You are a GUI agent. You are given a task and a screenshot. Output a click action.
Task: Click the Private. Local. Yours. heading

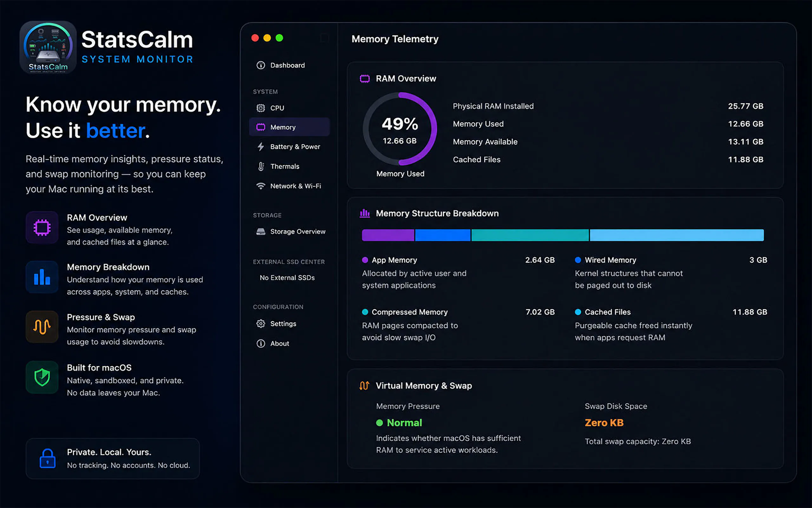109,452
